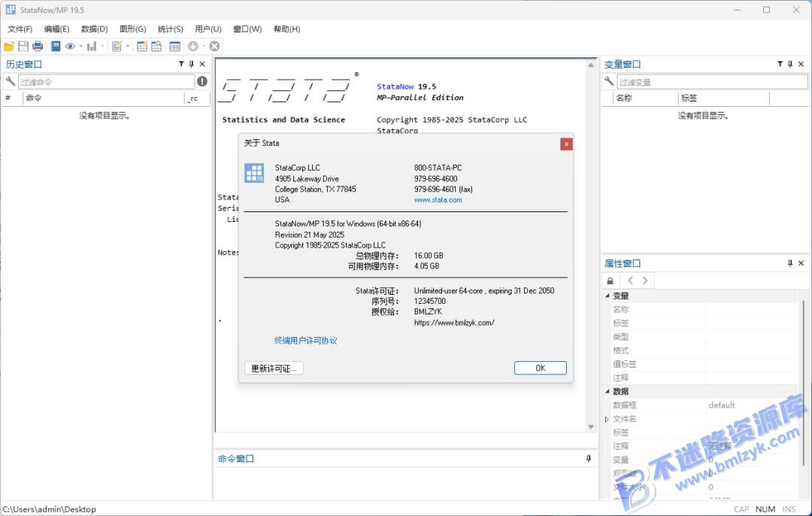Toggle the lock icon in properties window
Screen dimensions: 812x516
point(611,281)
